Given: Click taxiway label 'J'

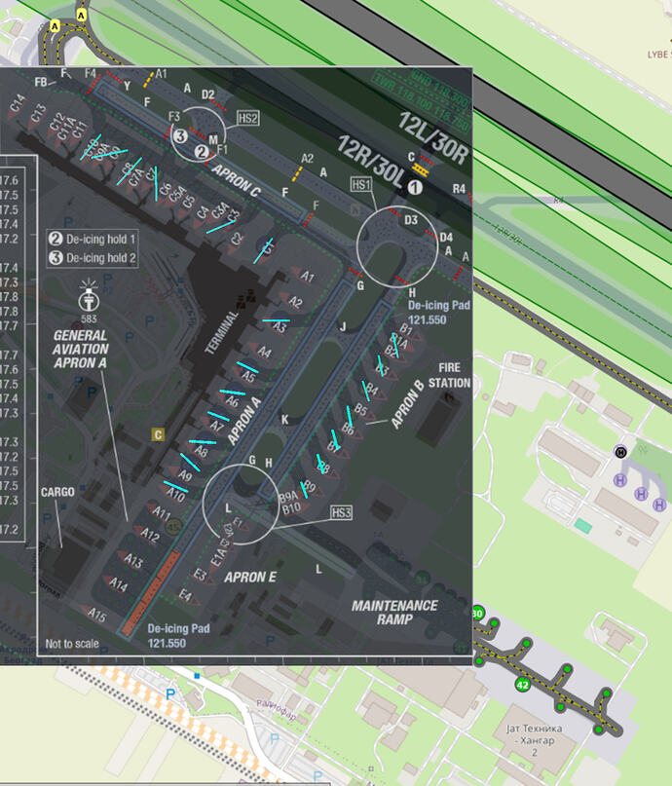Looking at the screenshot, I should 343,327.
